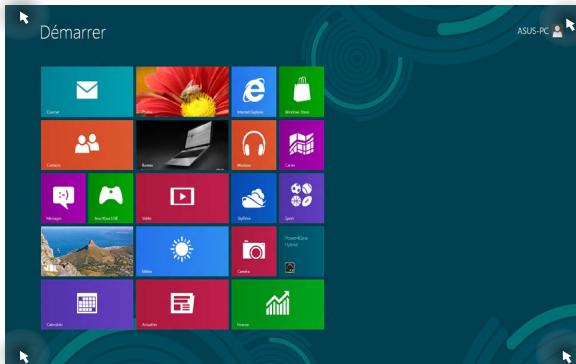Open the Calendrier calendar tile
This screenshot has width=576, height=364.
point(87,304)
